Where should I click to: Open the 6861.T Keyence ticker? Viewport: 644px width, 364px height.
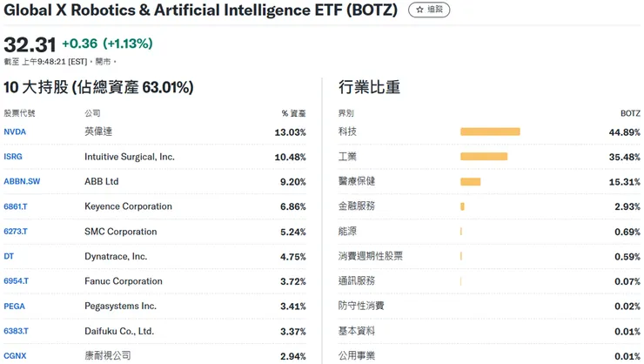pyautogui.click(x=16, y=207)
